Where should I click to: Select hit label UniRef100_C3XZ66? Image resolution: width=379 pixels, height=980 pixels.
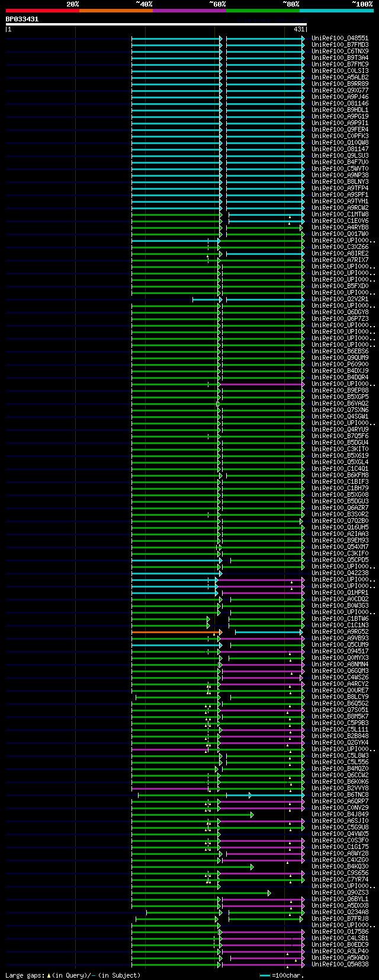pyautogui.click(x=340, y=247)
